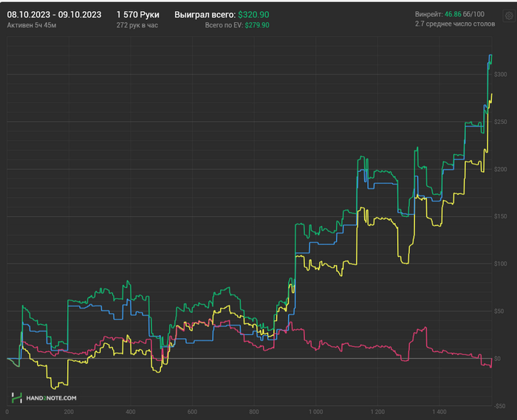The width and height of the screenshot is (517, 420).
Task: Click the Винрейт 46.86 бб/100 stat
Action: click(x=450, y=14)
